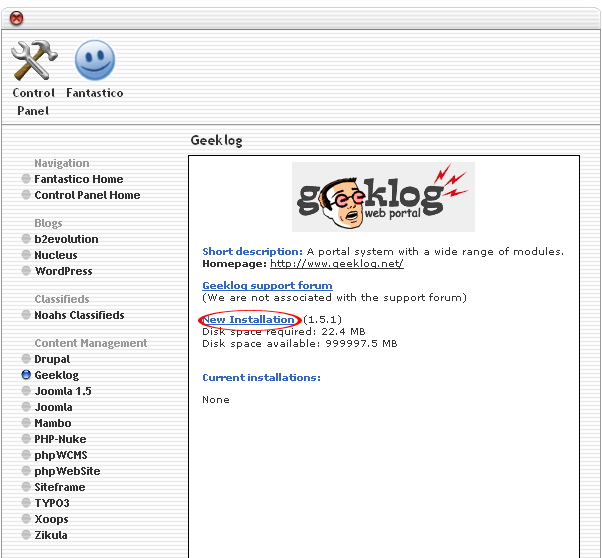Click bullet icon beside TYPO3

click(x=26, y=503)
